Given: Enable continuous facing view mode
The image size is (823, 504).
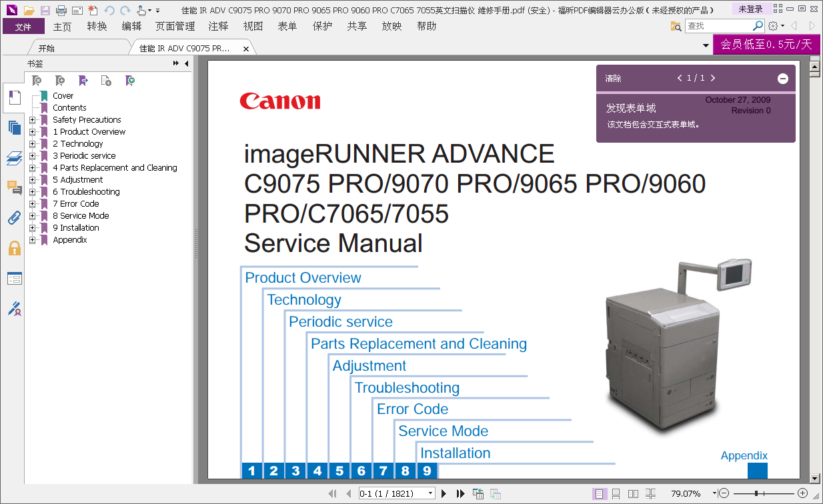Looking at the screenshot, I should click(650, 493).
